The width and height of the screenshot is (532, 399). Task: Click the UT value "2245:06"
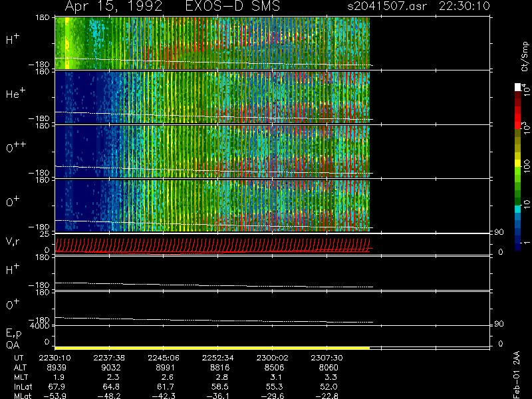[164, 358]
